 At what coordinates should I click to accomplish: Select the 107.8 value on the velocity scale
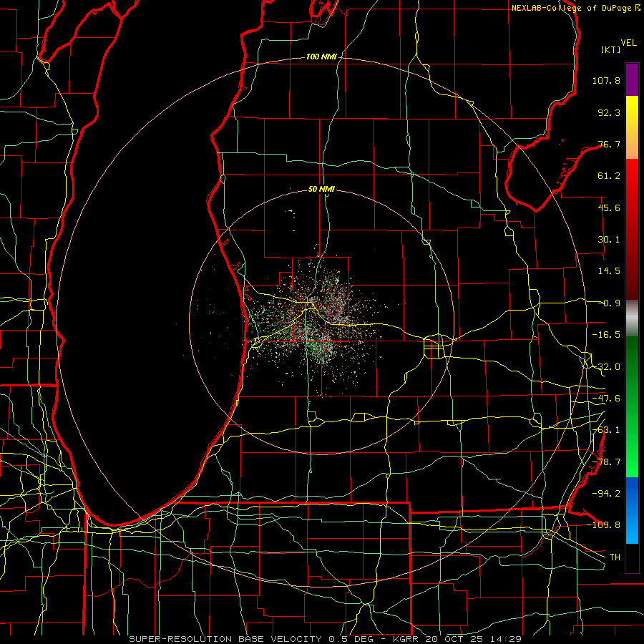coord(606,80)
